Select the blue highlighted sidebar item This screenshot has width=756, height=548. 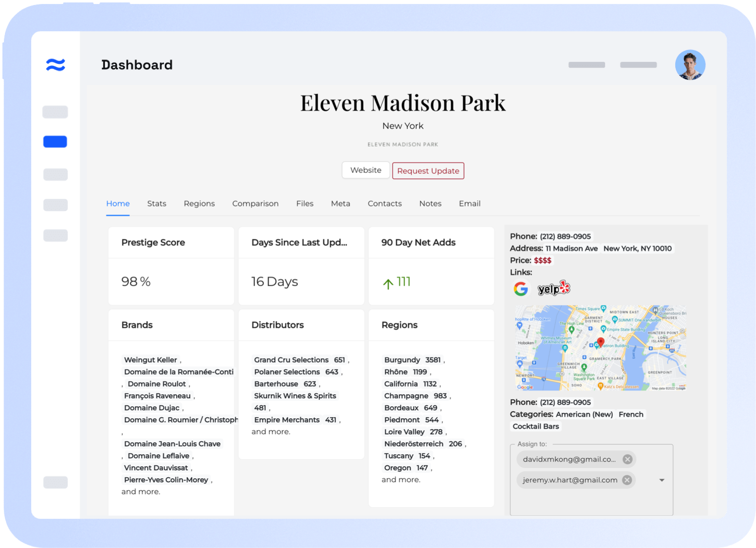[x=55, y=142]
